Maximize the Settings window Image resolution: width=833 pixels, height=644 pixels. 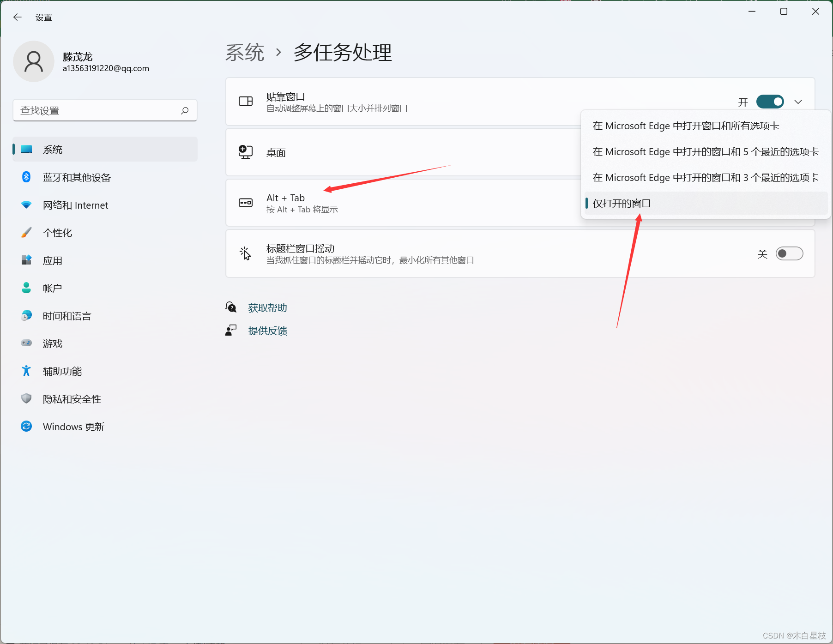pyautogui.click(x=784, y=12)
